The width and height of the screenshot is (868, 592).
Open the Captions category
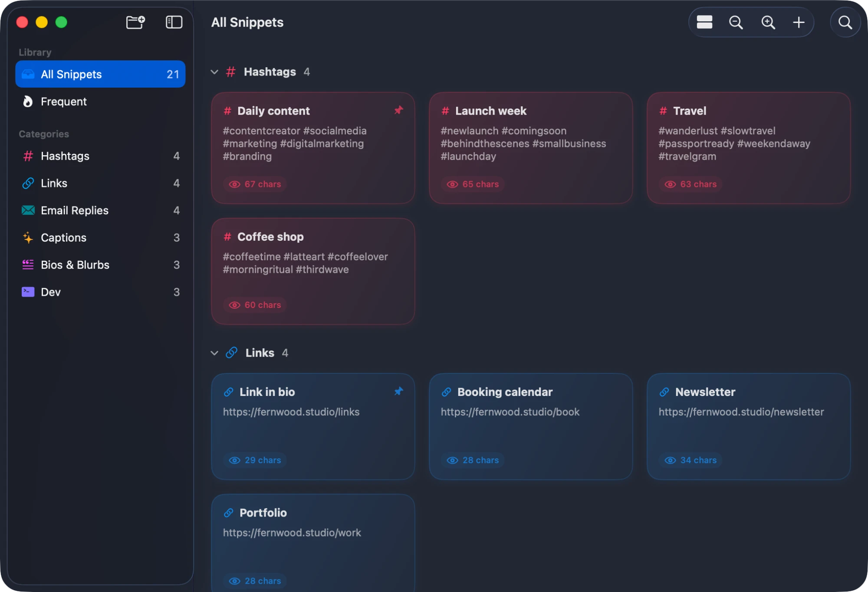[x=100, y=238]
